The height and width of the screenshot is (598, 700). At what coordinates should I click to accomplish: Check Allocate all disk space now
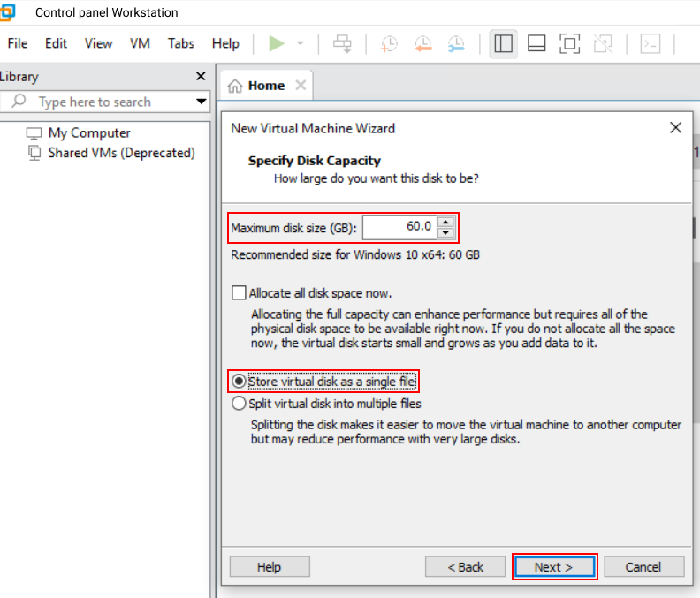[238, 292]
